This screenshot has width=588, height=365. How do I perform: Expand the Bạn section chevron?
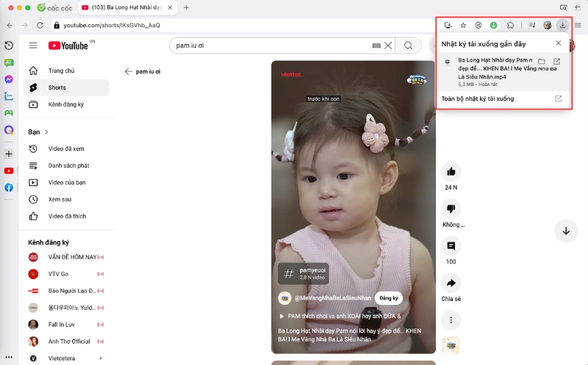(46, 132)
